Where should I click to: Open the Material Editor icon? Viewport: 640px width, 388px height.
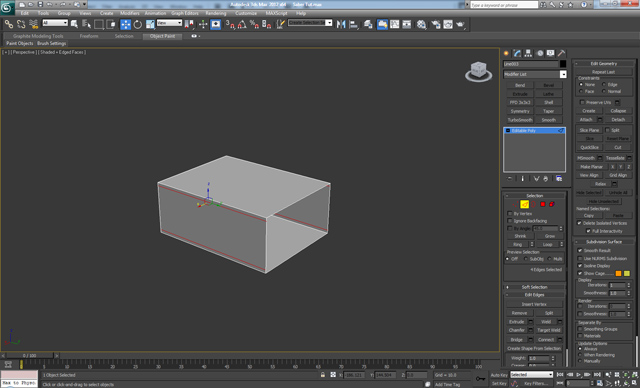[421, 24]
